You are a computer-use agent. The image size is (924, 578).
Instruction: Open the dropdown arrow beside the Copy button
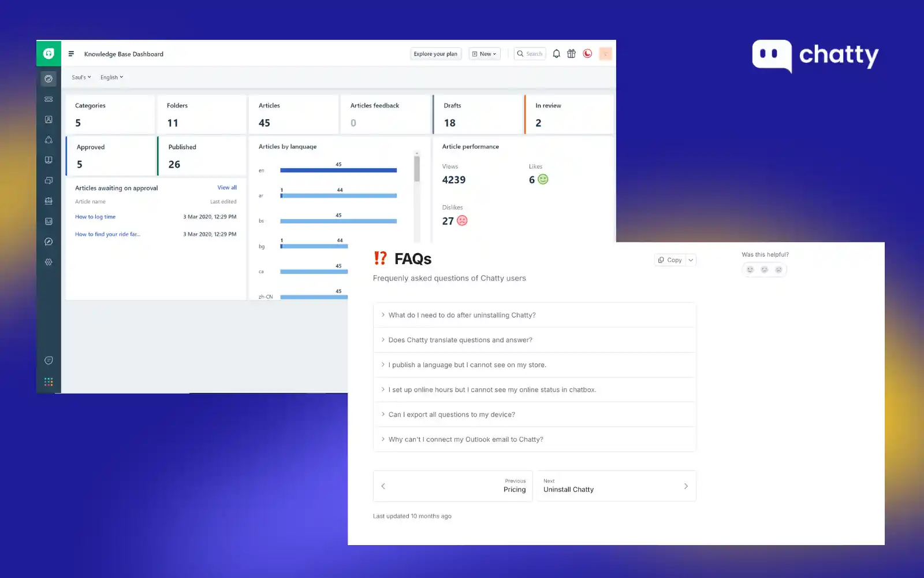[x=691, y=260]
